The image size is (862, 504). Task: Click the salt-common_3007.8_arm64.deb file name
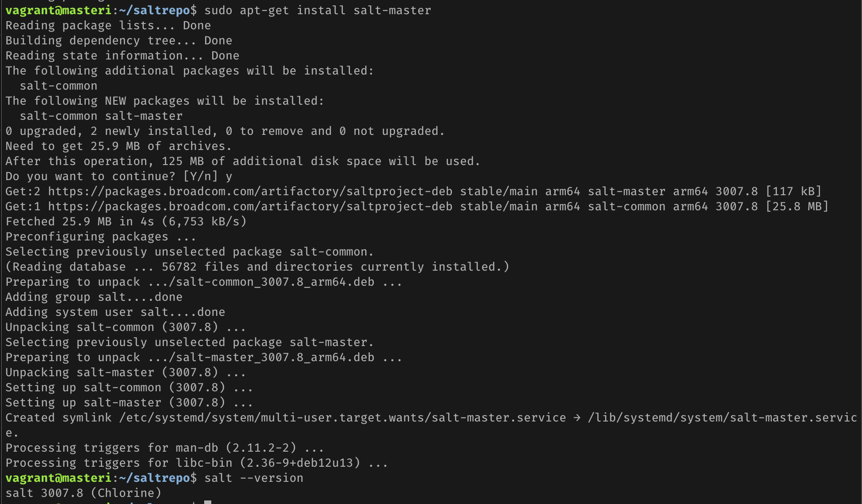point(275,282)
